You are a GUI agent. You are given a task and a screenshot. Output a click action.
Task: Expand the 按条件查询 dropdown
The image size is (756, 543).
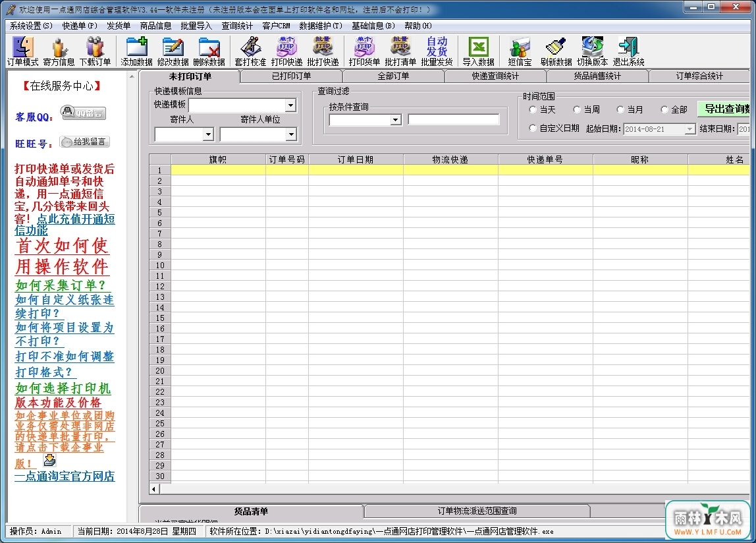(395, 120)
